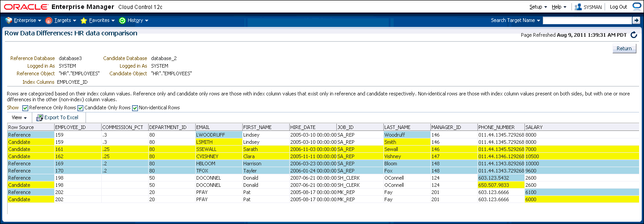
Task: Open the History dropdown menu
Action: [x=138, y=21]
